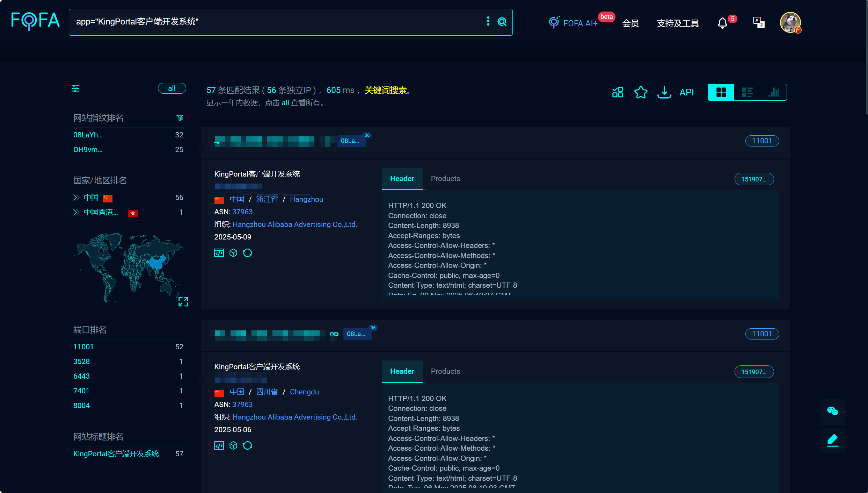Click Hangzhou city link
Screen dimensions: 868x493
click(x=306, y=199)
